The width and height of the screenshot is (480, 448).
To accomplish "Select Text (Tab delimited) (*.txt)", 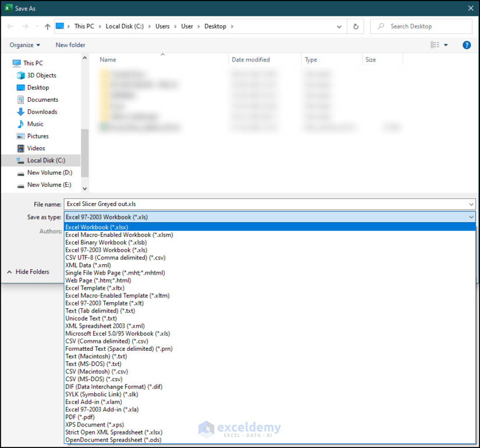I will click(270, 311).
